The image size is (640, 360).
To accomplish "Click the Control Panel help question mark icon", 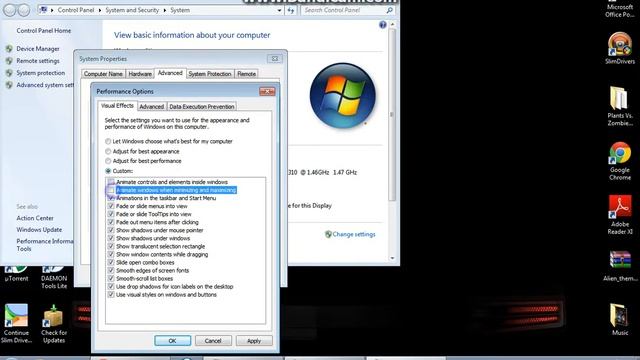I will [382, 25].
